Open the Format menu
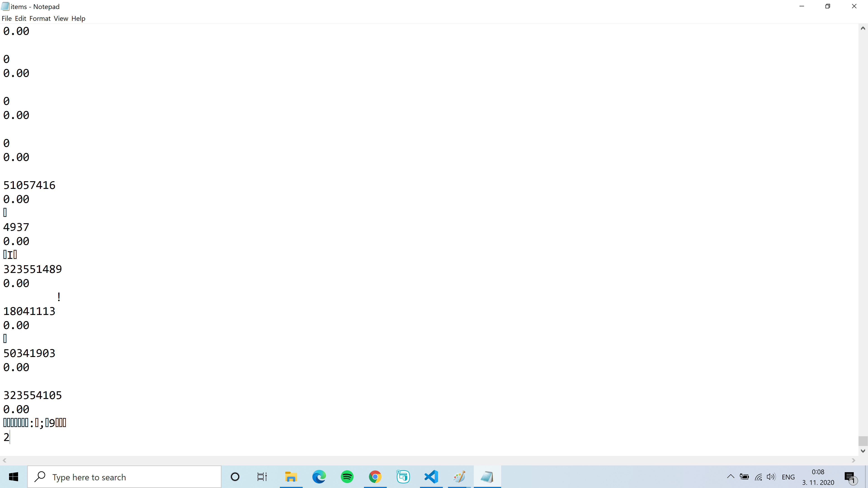This screenshot has height=488, width=868. 40,19
